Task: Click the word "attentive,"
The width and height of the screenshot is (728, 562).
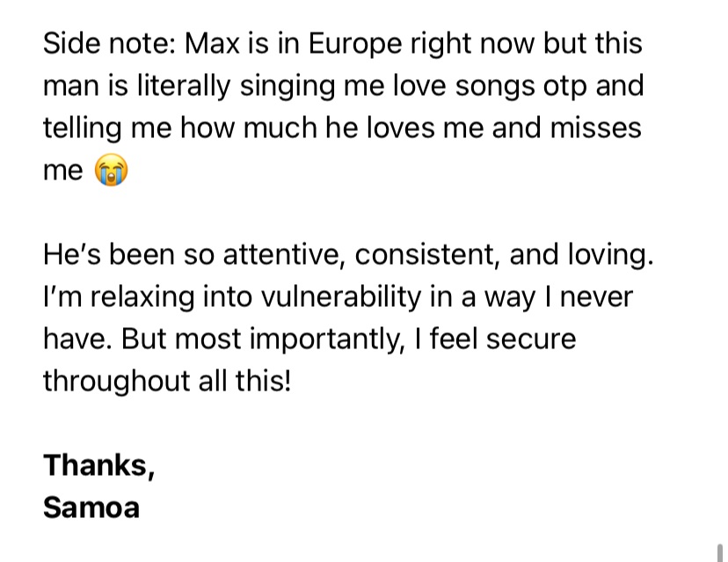Action: pyautogui.click(x=284, y=254)
